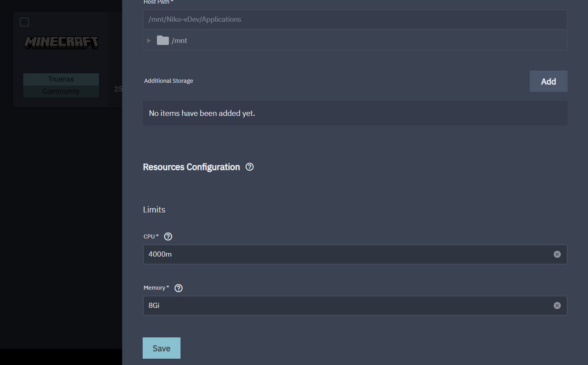This screenshot has height=365, width=588.
Task: Clear the CPU limit value with the X icon
Action: click(557, 254)
